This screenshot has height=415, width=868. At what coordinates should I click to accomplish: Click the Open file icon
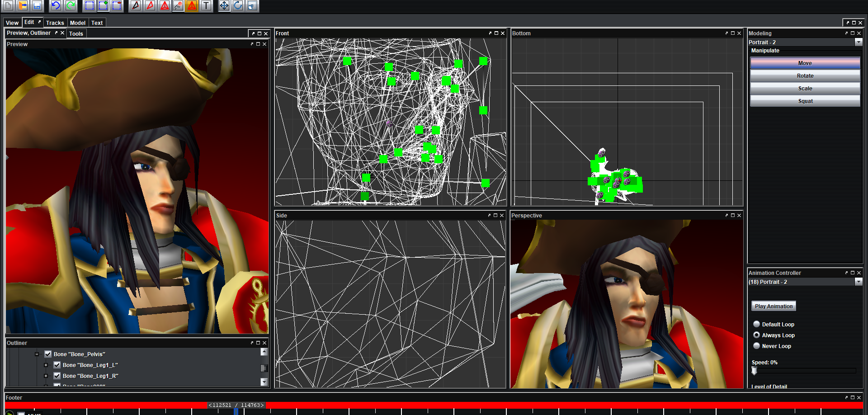(23, 5)
